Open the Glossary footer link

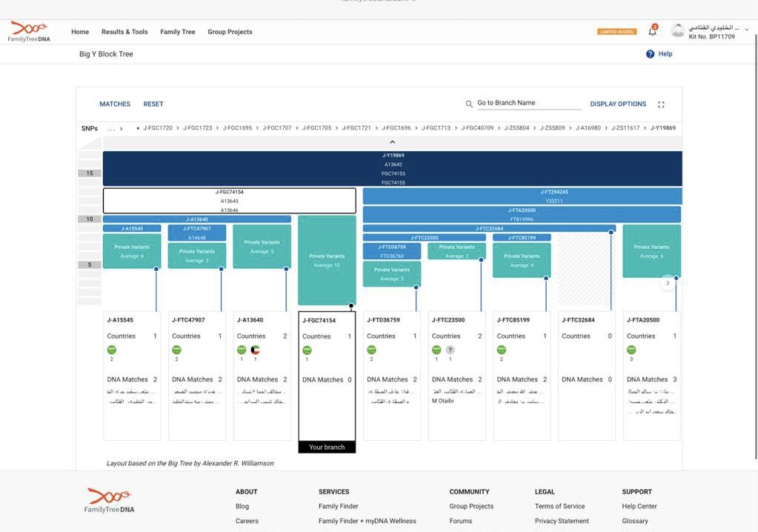point(635,521)
